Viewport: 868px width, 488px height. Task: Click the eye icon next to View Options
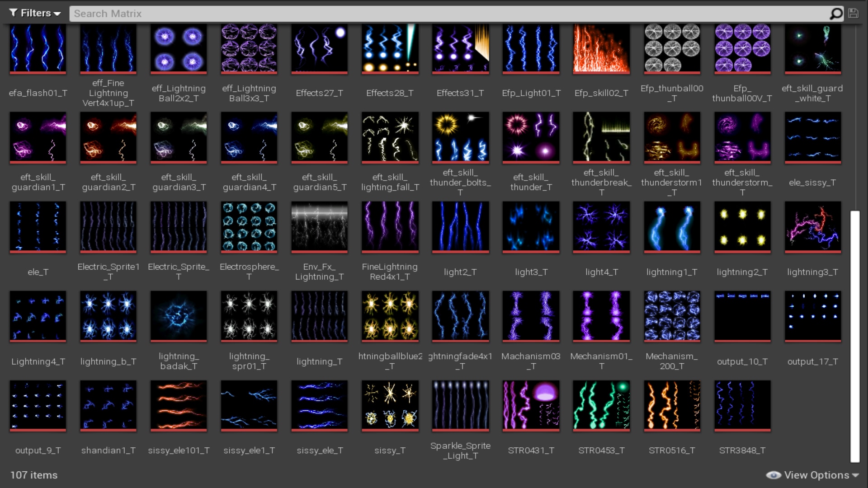point(774,475)
